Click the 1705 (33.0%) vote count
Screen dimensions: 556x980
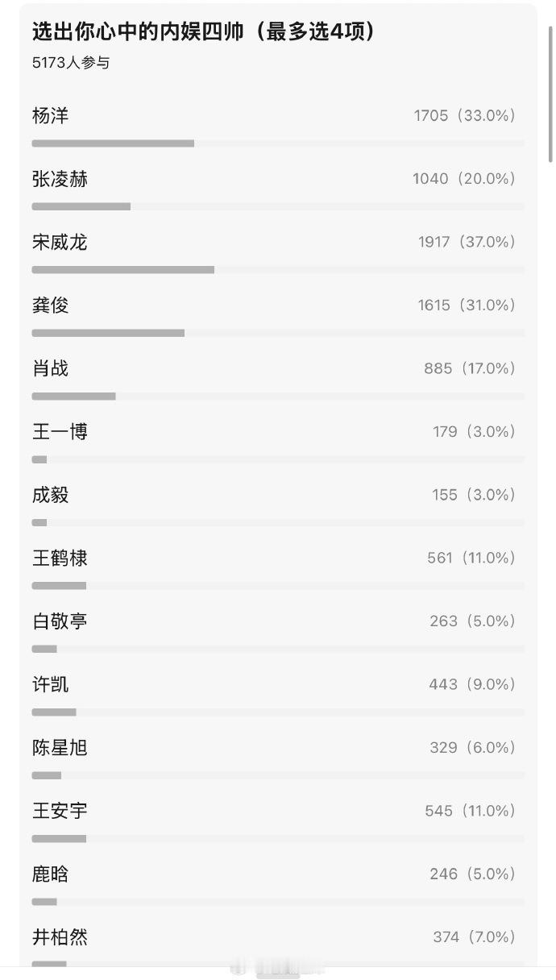click(464, 115)
